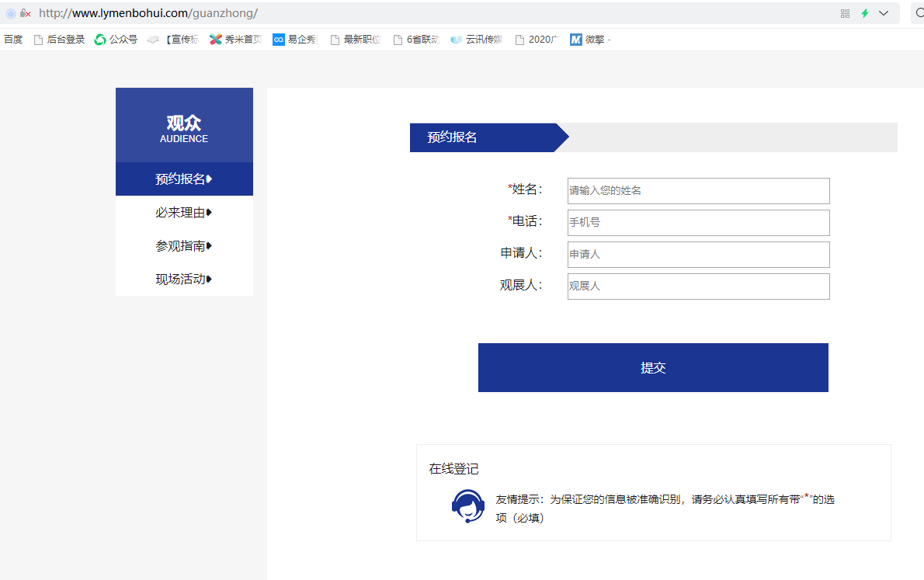Open 必来理由 in the sidebar
This screenshot has height=580, width=924.
click(184, 213)
